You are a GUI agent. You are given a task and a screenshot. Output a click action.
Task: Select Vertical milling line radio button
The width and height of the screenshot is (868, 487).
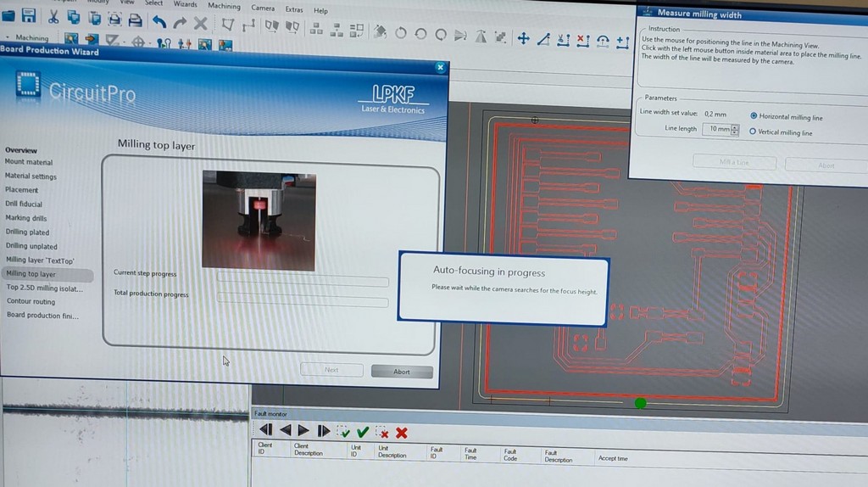(753, 132)
